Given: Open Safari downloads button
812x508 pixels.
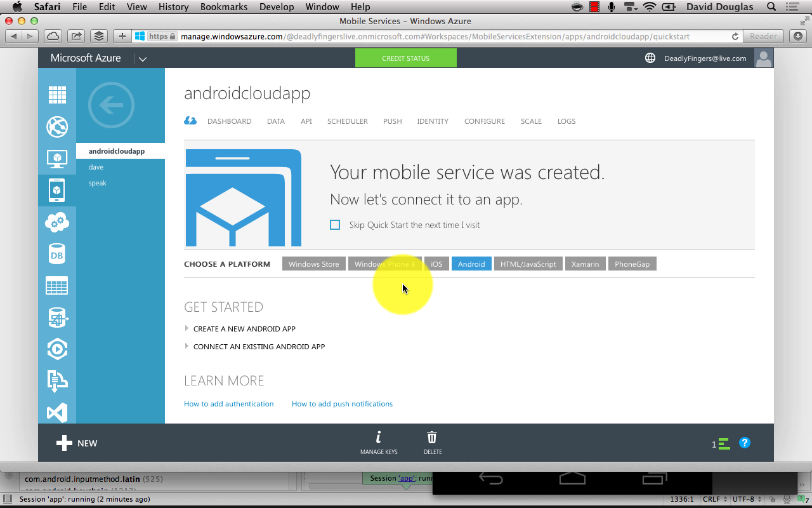Looking at the screenshot, I should point(798,36).
